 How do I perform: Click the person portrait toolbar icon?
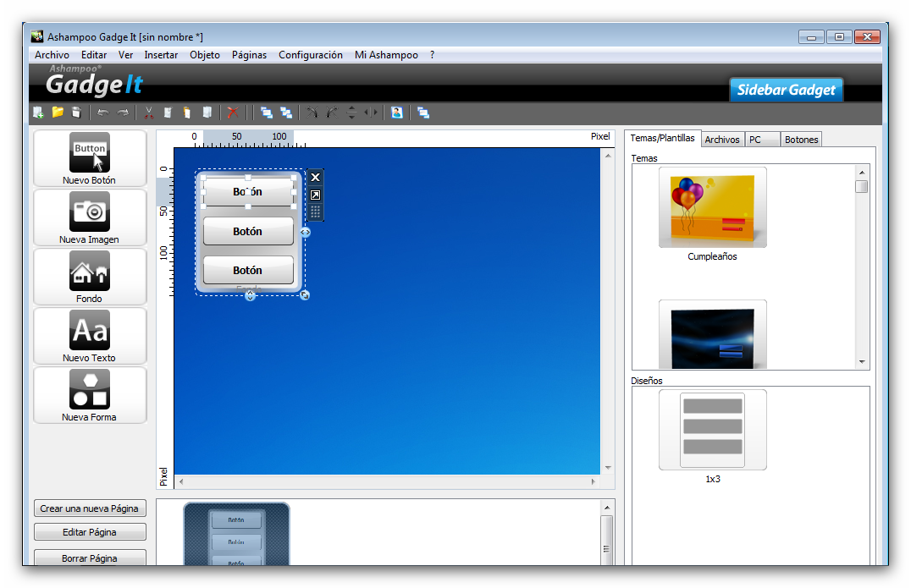click(x=397, y=113)
